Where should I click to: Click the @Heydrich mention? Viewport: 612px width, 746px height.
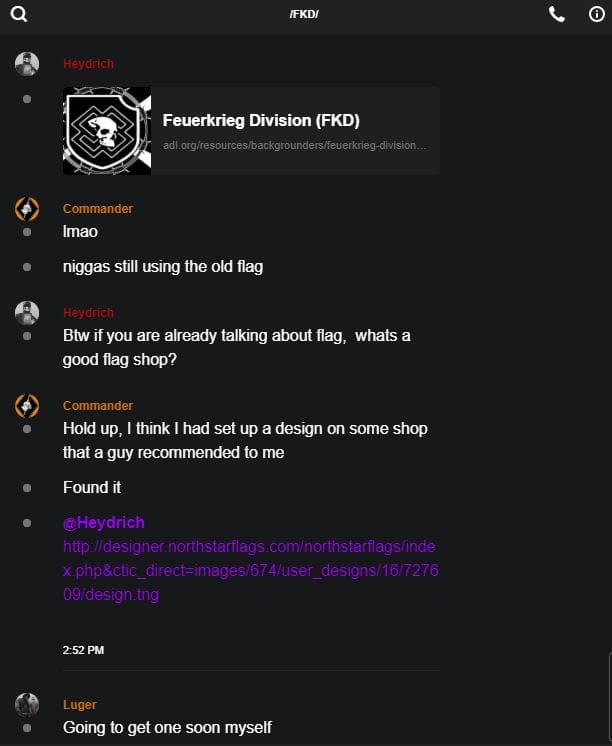(103, 522)
